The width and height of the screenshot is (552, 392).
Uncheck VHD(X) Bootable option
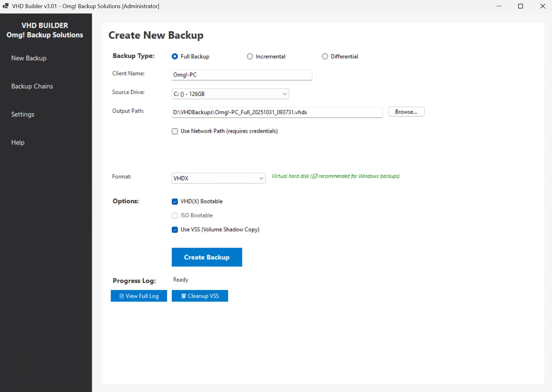[x=175, y=201]
